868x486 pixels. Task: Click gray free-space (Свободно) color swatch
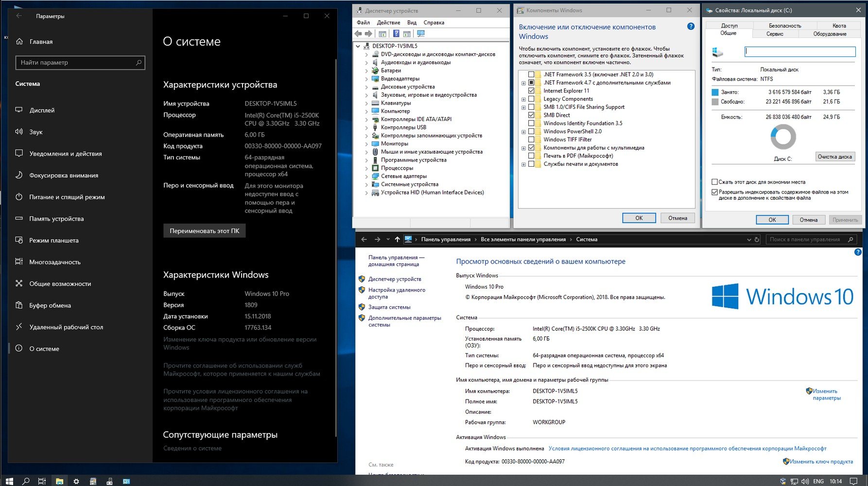click(715, 102)
